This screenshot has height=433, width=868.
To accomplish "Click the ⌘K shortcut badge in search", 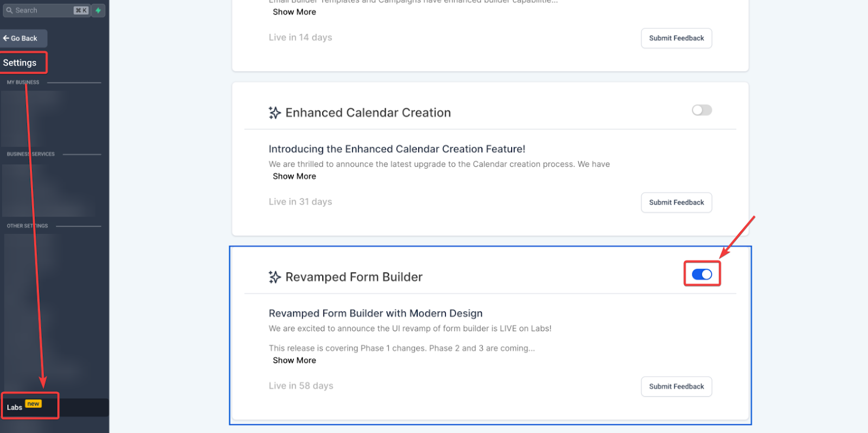I will tap(81, 10).
